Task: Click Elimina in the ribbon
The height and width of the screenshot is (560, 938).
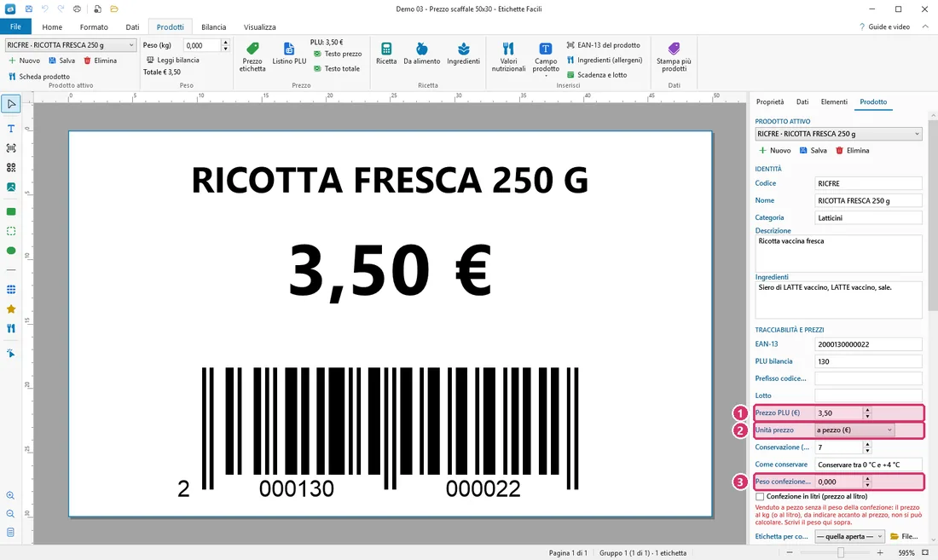Action: point(100,61)
